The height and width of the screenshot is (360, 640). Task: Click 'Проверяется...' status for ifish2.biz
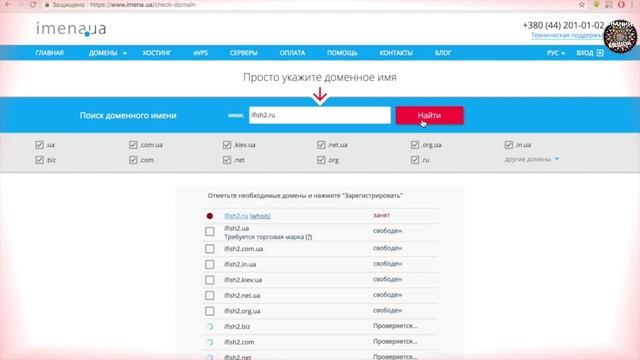[x=395, y=326]
